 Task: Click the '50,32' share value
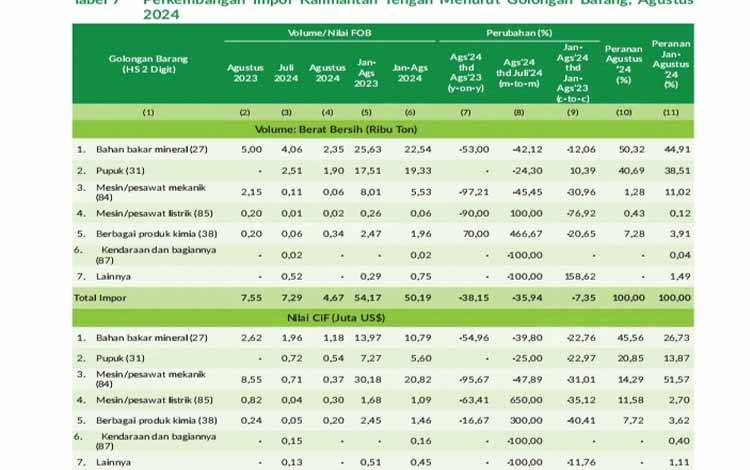coord(631,149)
